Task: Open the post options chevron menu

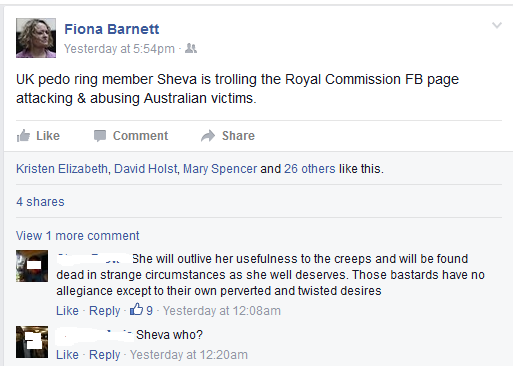Action: [x=497, y=25]
